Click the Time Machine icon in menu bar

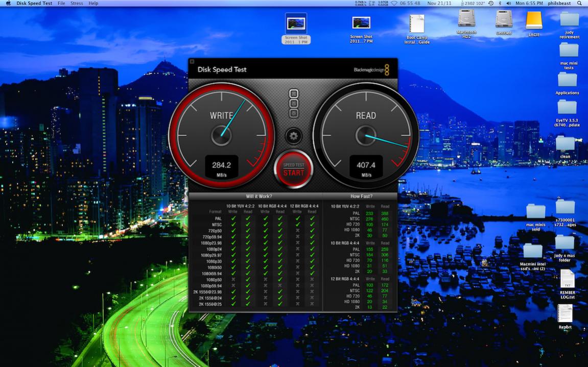coord(491,3)
